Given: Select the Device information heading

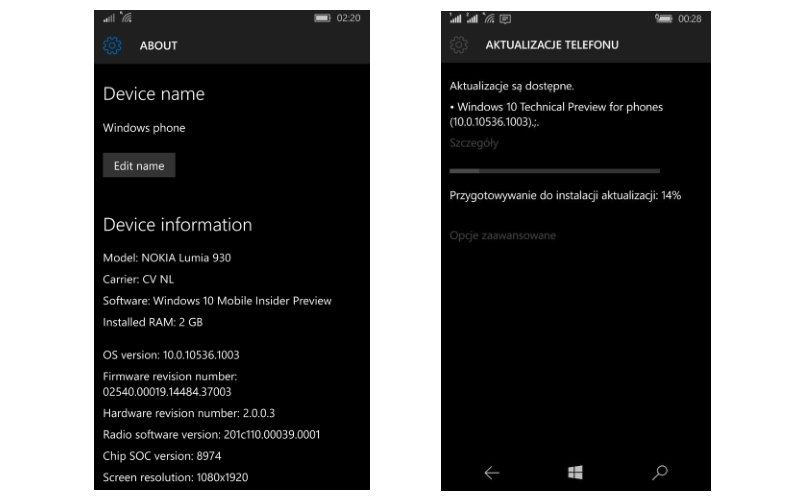Looking at the screenshot, I should point(178,225).
